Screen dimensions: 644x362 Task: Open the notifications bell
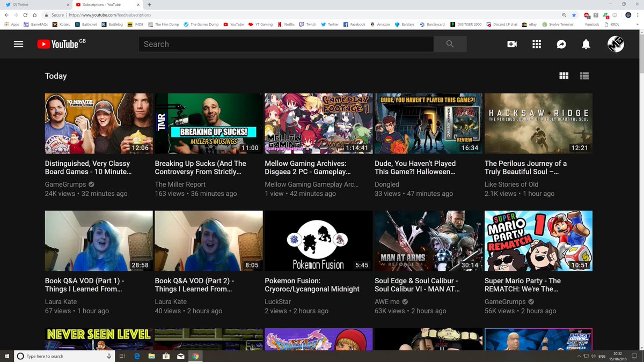pyautogui.click(x=586, y=44)
